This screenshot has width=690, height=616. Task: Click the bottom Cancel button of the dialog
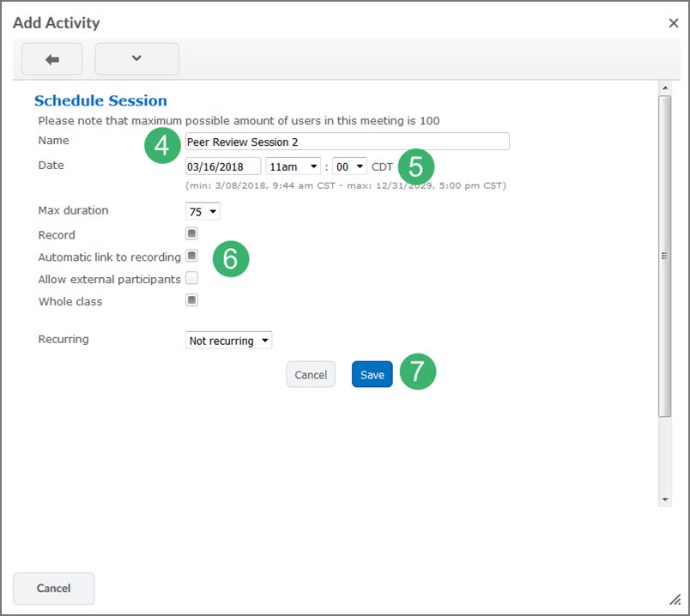point(53,589)
